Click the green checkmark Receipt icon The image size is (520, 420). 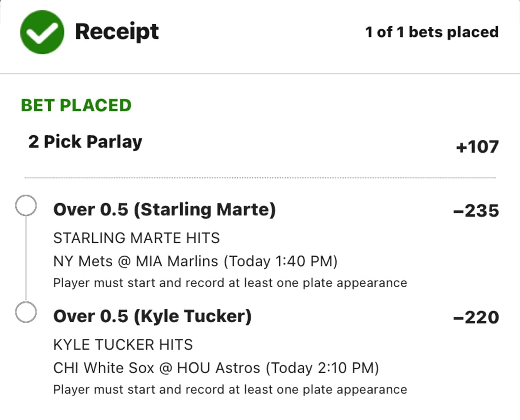tap(42, 31)
